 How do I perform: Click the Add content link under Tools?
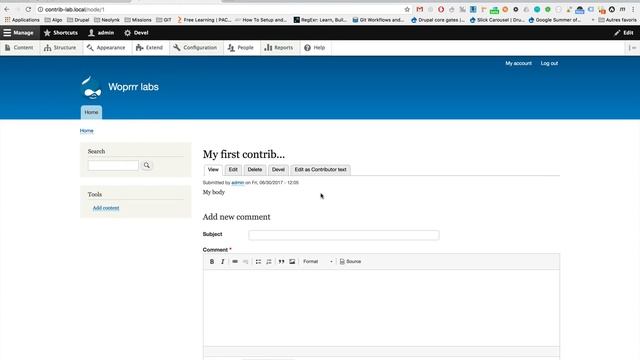click(x=106, y=208)
